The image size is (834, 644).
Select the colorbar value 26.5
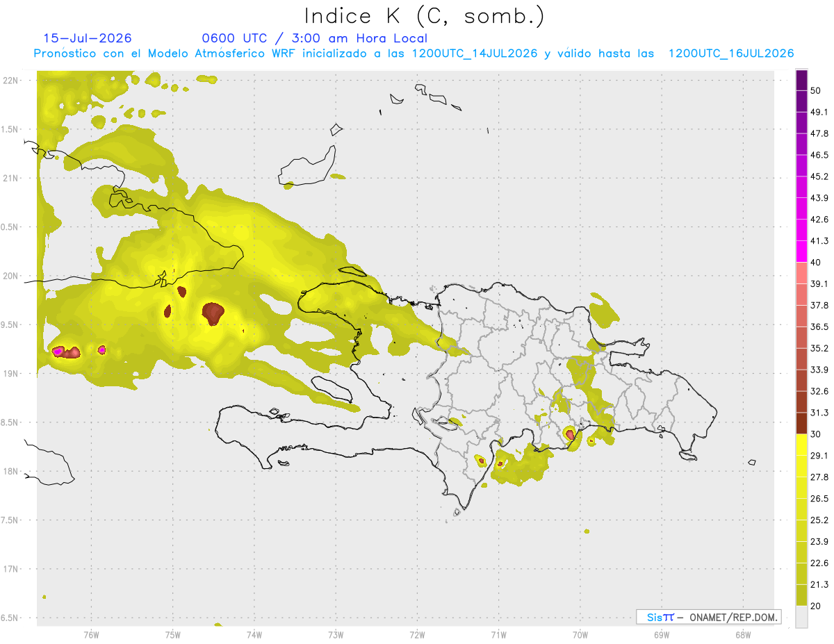(x=819, y=499)
